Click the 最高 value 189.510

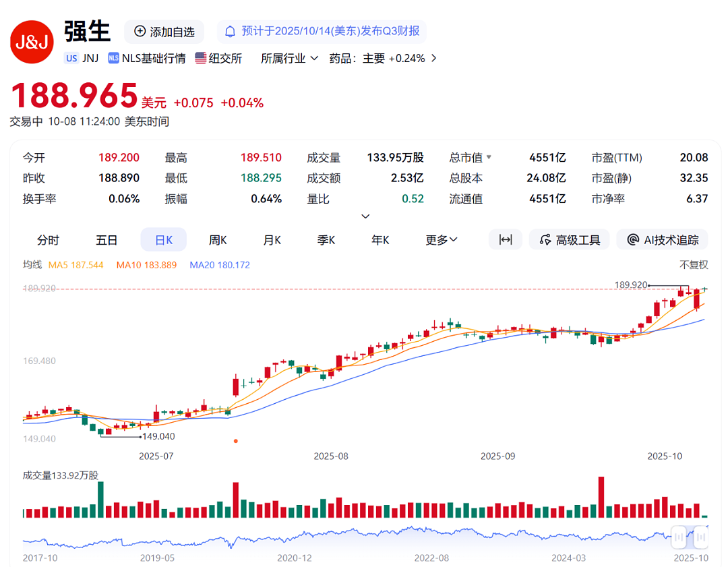click(x=261, y=157)
